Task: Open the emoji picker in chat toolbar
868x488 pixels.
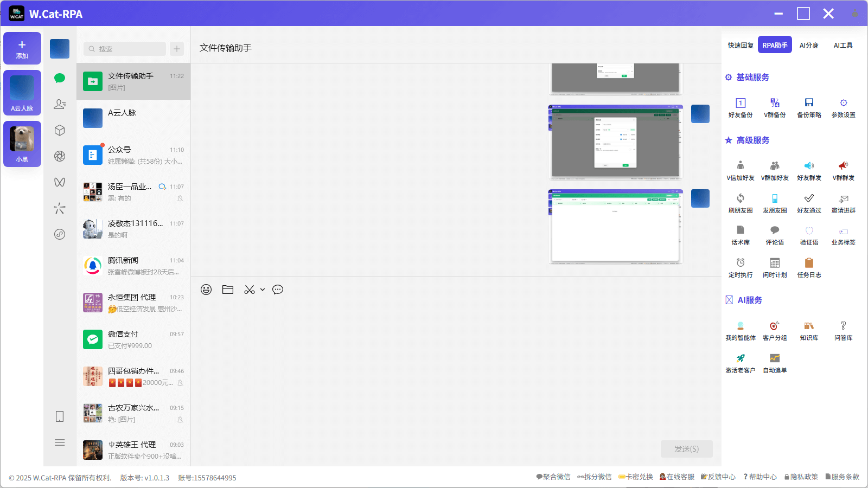Action: click(206, 290)
